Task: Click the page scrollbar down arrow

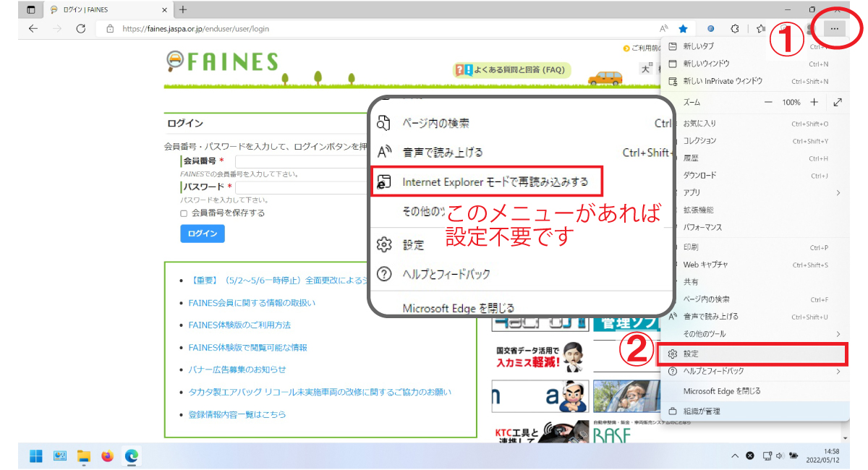Action: [846, 439]
